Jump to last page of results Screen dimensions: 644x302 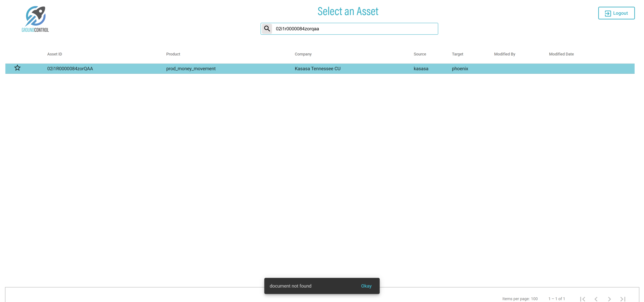[x=623, y=299]
